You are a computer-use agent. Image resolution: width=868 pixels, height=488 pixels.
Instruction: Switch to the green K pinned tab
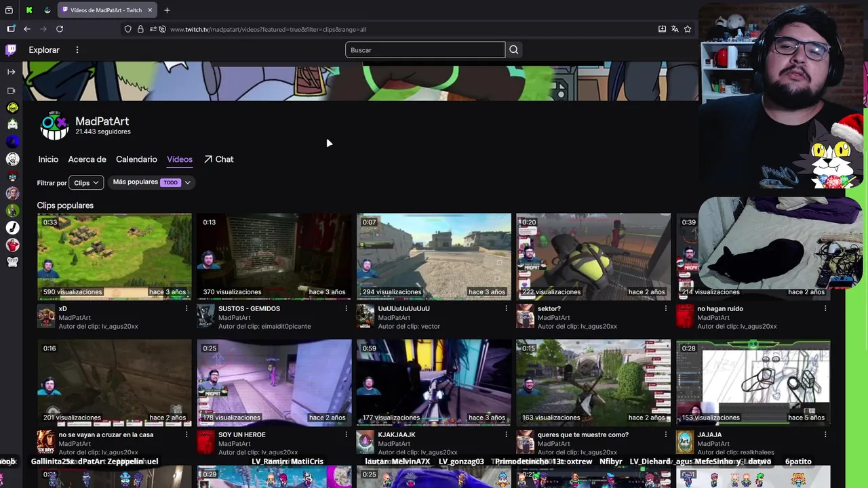point(29,10)
